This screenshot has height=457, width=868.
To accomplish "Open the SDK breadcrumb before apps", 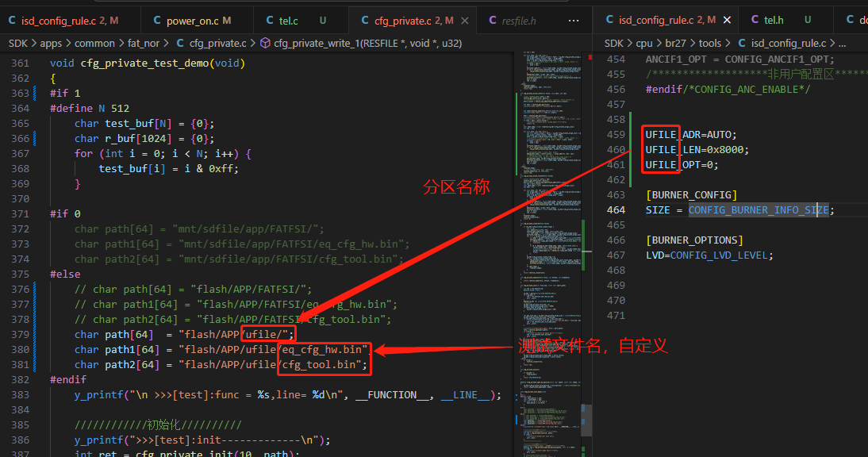I will (x=18, y=43).
